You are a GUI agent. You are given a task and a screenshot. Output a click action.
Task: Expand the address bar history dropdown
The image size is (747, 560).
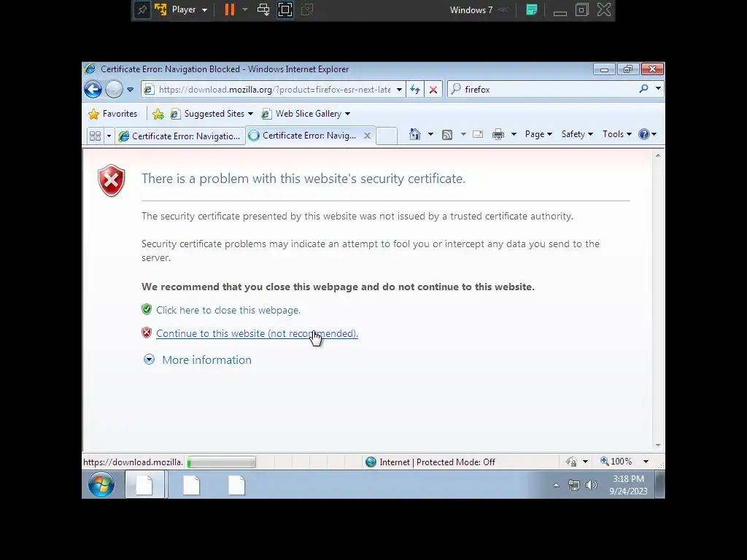click(x=399, y=90)
